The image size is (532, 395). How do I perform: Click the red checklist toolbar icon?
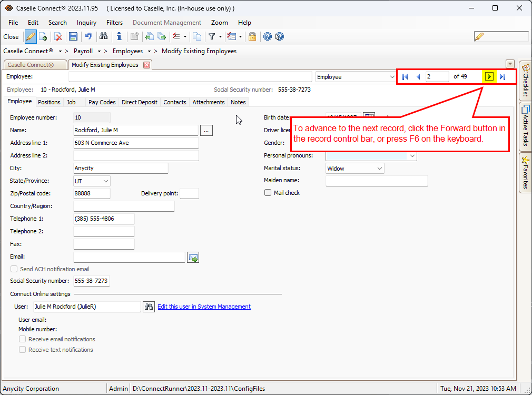176,37
